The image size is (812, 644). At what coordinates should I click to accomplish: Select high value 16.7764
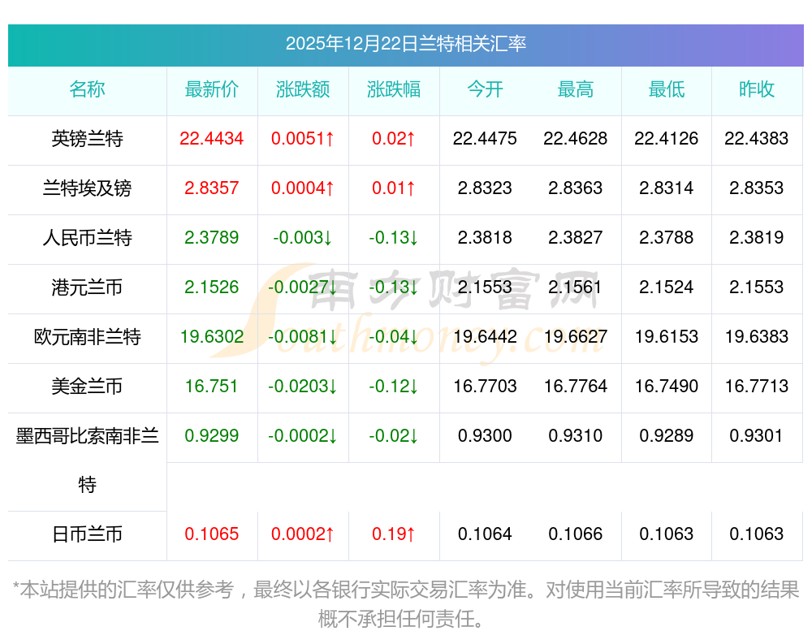(576, 386)
